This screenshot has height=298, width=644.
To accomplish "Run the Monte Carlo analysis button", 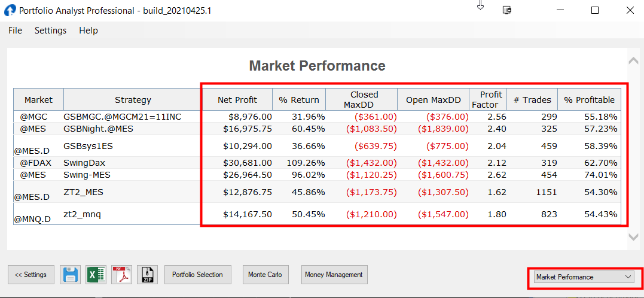I will 264,275.
